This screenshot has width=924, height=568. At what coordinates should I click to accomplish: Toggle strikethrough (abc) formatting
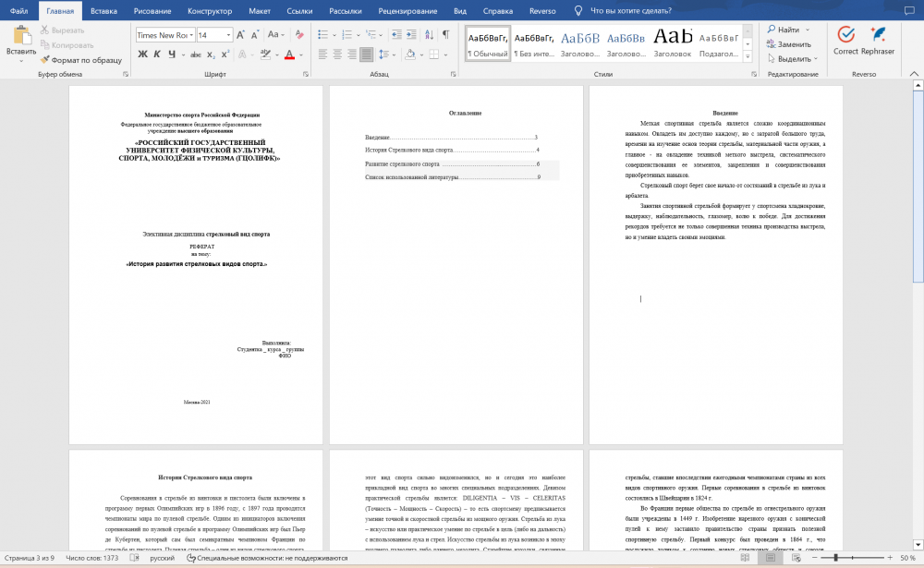click(196, 54)
